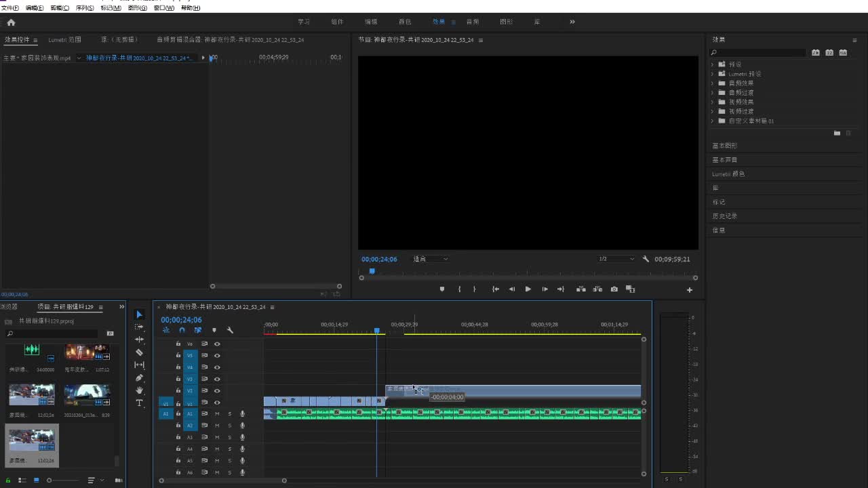Image resolution: width=868 pixels, height=488 pixels.
Task: Expand 音频过渡 folder
Action: tap(713, 93)
